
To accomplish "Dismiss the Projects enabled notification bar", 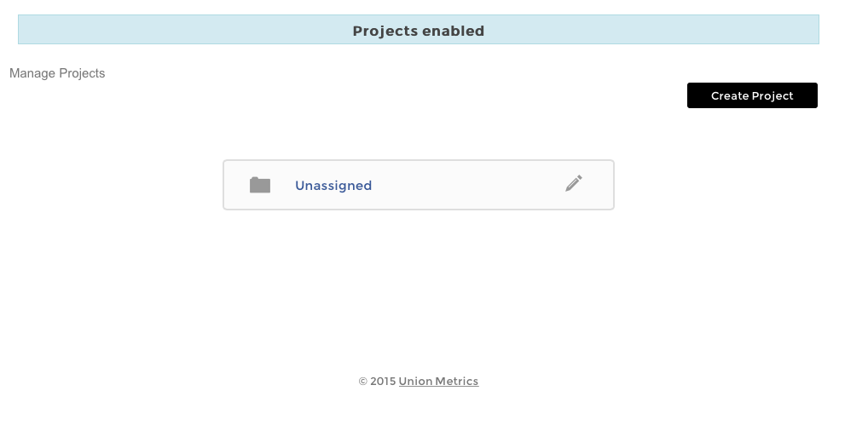I will [x=418, y=31].
